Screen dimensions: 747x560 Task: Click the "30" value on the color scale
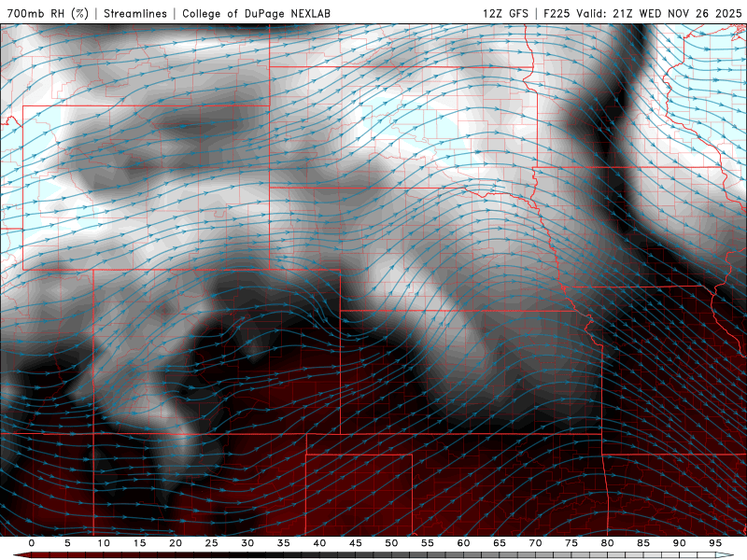tap(247, 543)
